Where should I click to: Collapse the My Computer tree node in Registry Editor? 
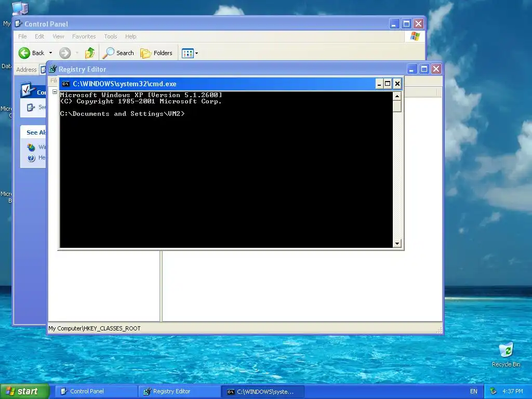(x=55, y=91)
